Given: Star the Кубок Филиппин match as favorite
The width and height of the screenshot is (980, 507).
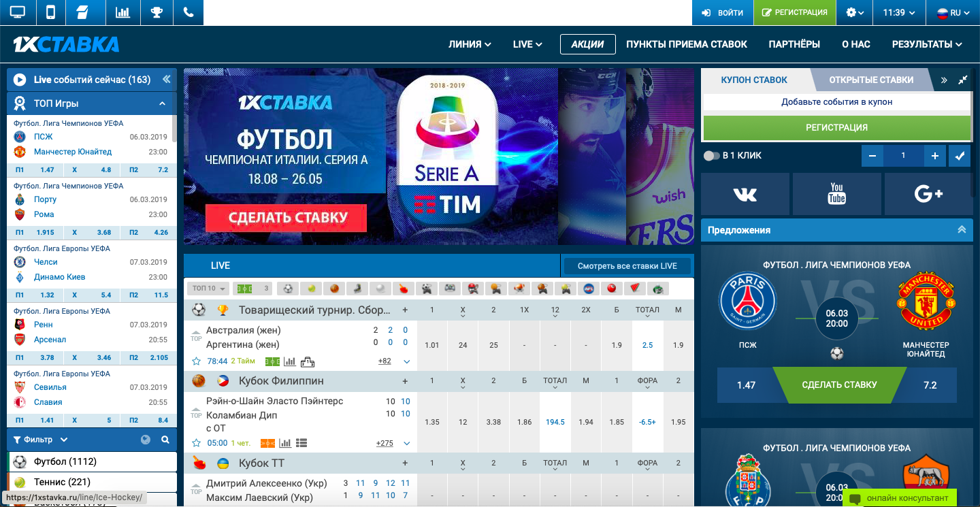Looking at the screenshot, I should (196, 442).
